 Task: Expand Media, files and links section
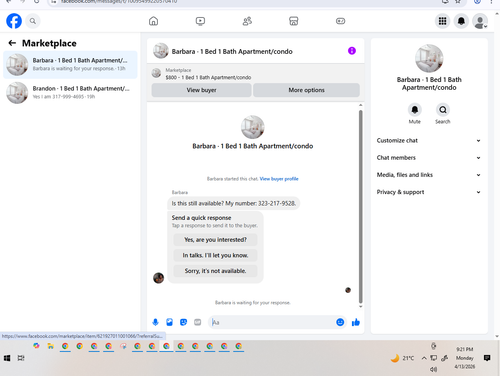point(429,175)
